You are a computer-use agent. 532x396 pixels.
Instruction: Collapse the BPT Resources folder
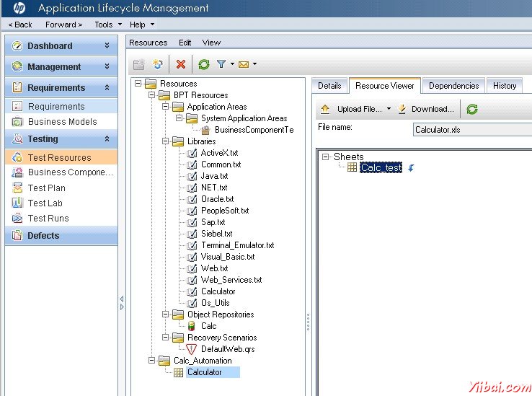[x=151, y=95]
